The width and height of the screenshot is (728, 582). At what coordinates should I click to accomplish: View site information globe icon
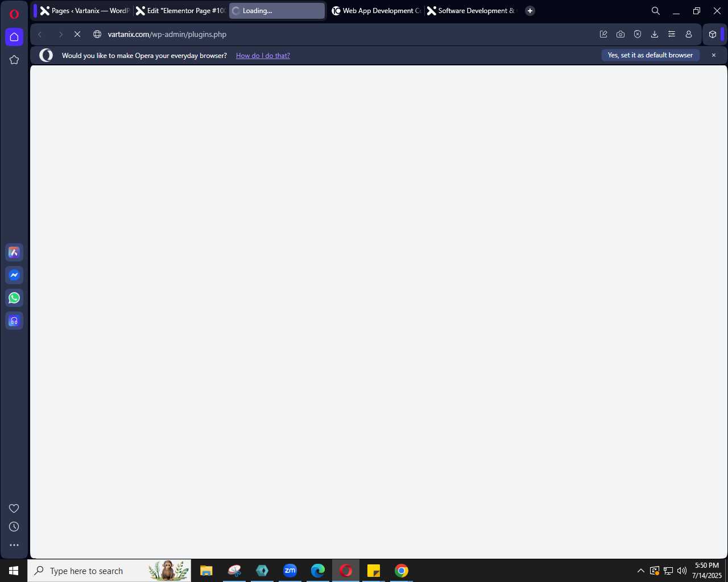(x=97, y=34)
